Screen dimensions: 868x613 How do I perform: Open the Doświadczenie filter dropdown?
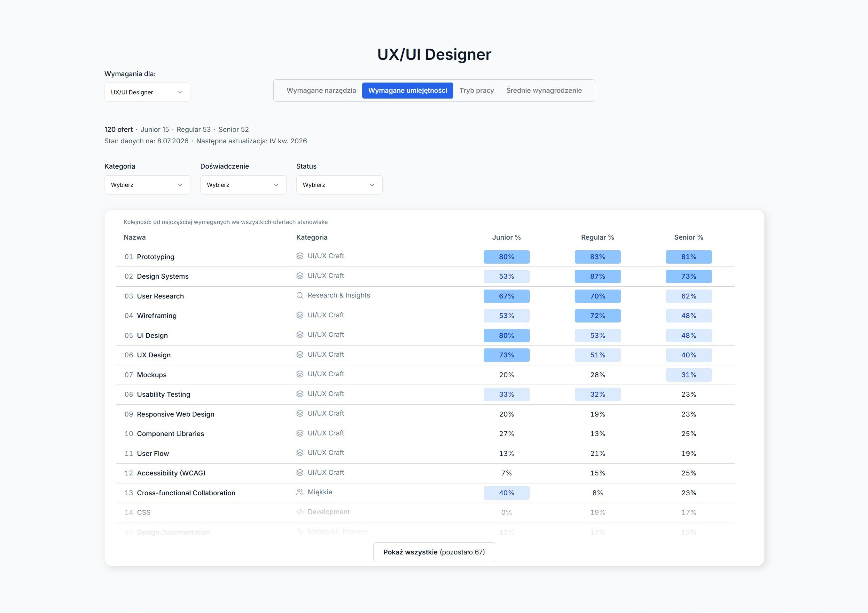[244, 185]
